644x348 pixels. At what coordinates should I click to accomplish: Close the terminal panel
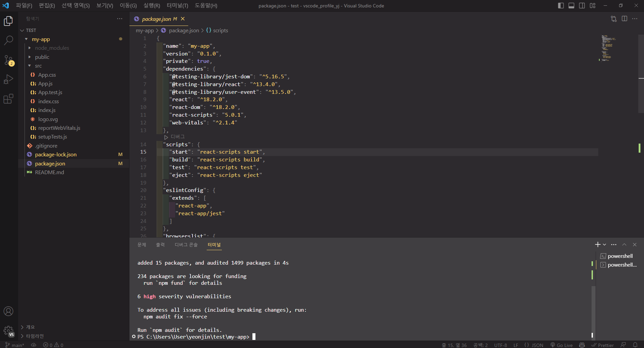pyautogui.click(x=635, y=244)
